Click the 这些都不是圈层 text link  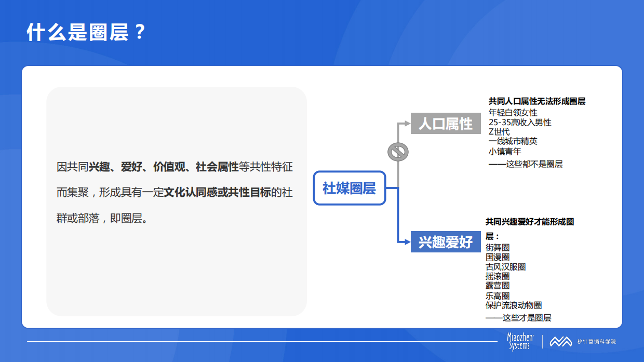point(525,164)
